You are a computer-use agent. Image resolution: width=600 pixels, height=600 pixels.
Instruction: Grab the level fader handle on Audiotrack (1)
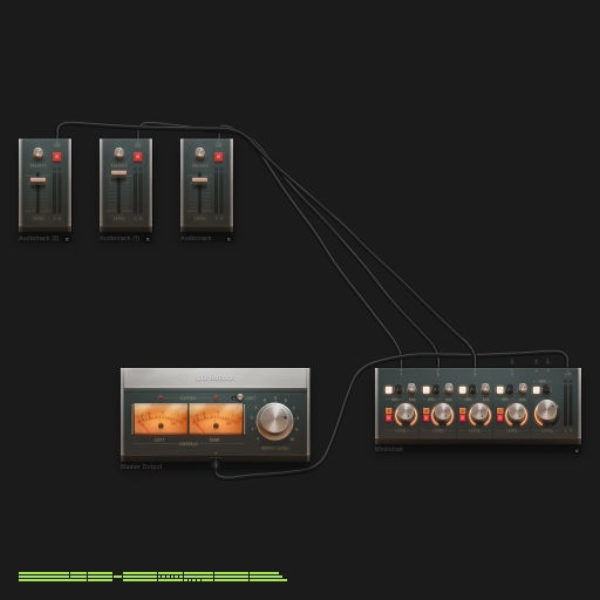pos(119,173)
